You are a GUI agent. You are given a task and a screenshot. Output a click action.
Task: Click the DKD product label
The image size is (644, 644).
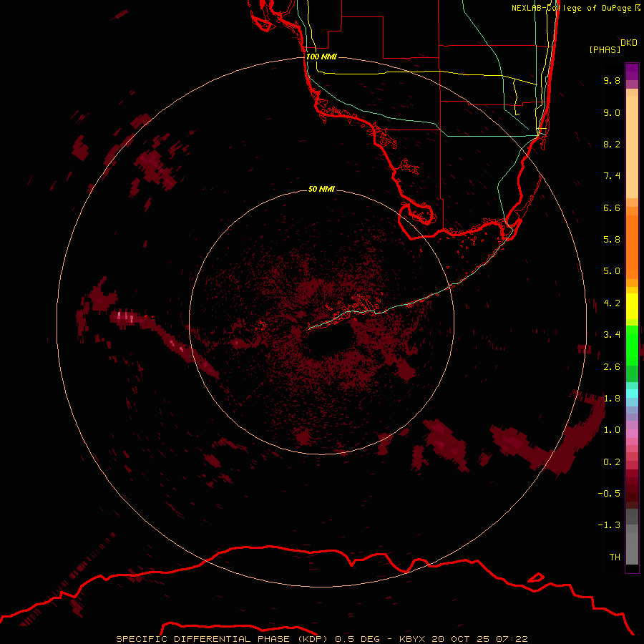pyautogui.click(x=629, y=43)
